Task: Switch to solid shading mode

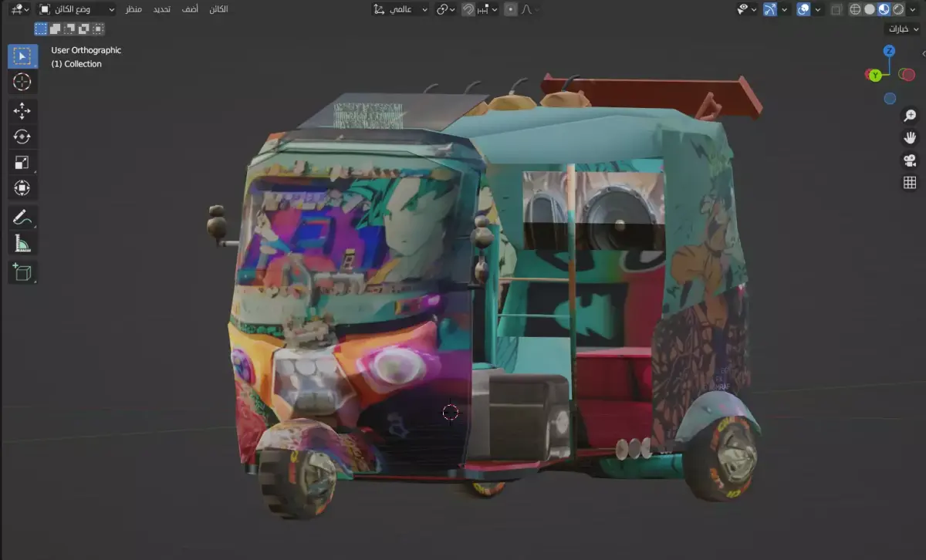Action: (870, 9)
